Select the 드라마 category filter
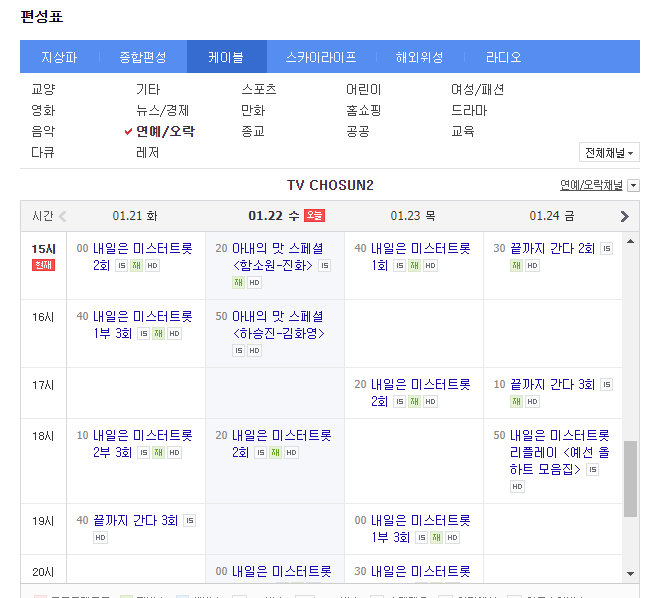 tap(469, 110)
